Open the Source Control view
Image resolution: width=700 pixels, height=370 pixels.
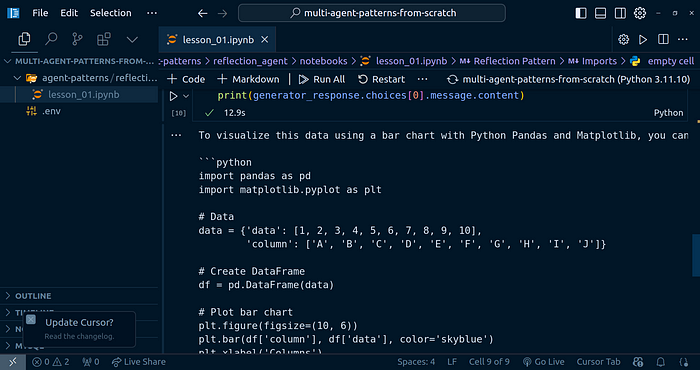(77, 39)
